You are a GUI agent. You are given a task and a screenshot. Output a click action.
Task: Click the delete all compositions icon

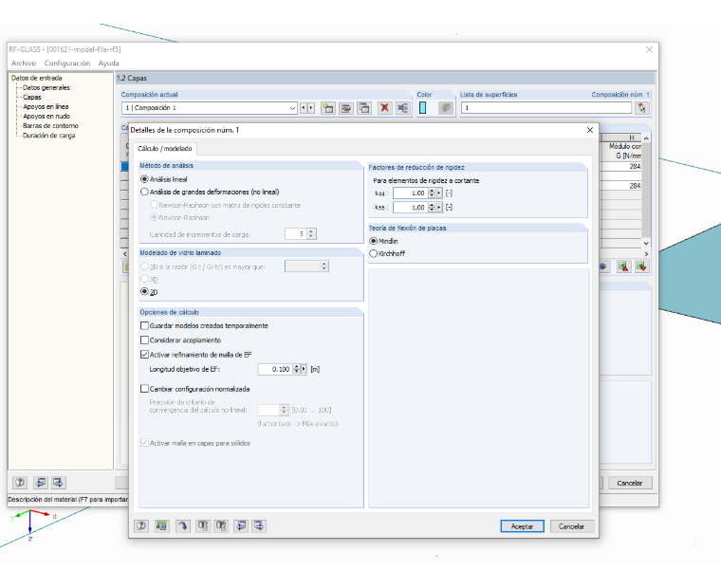[403, 108]
